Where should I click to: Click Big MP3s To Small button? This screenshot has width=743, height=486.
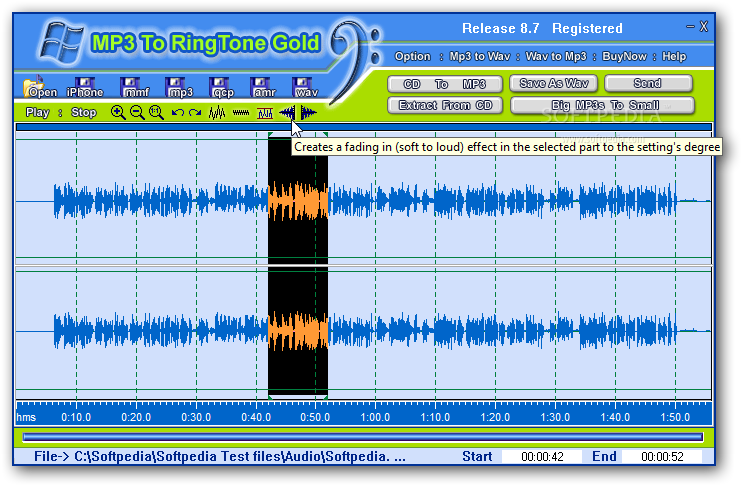pos(602,105)
